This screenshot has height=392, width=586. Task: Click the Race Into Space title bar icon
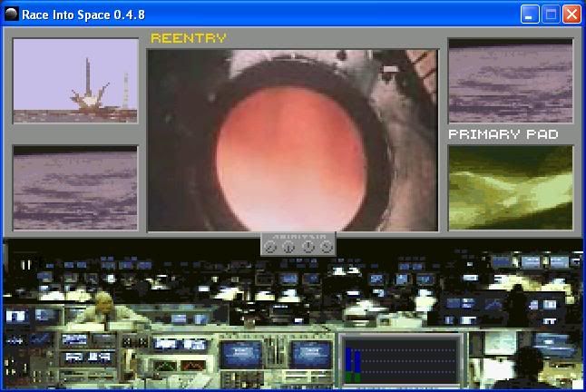coord(12,15)
